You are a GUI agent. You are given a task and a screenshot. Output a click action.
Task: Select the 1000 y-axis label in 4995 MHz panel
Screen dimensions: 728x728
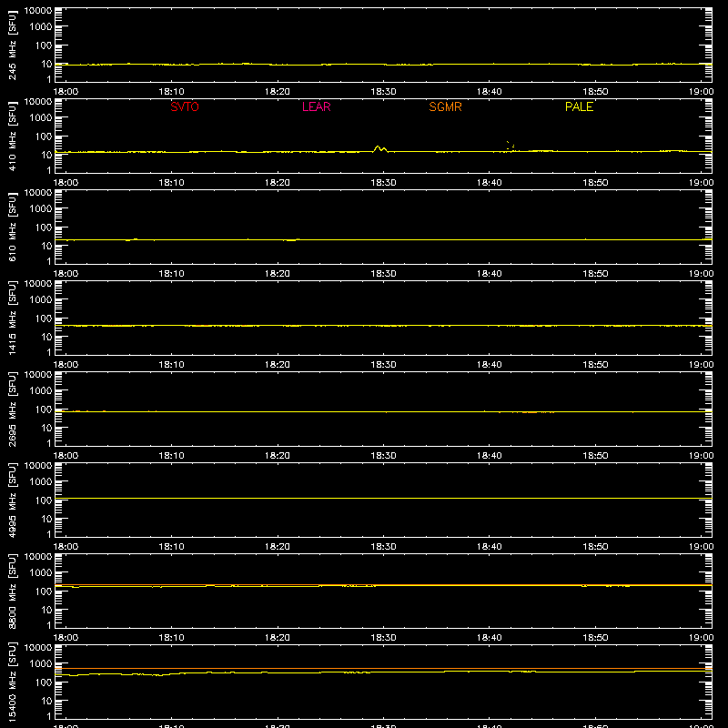pyautogui.click(x=41, y=481)
